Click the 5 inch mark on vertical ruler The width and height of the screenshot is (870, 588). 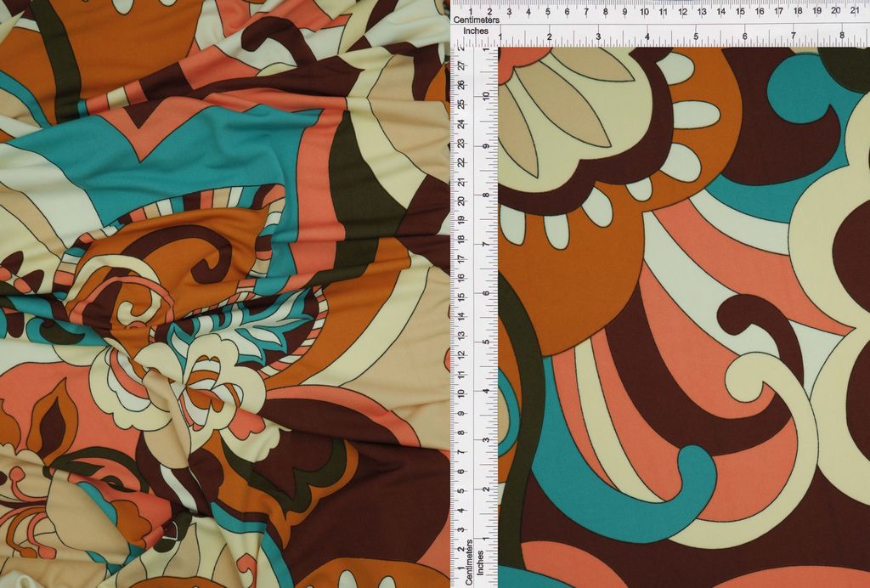[x=486, y=342]
